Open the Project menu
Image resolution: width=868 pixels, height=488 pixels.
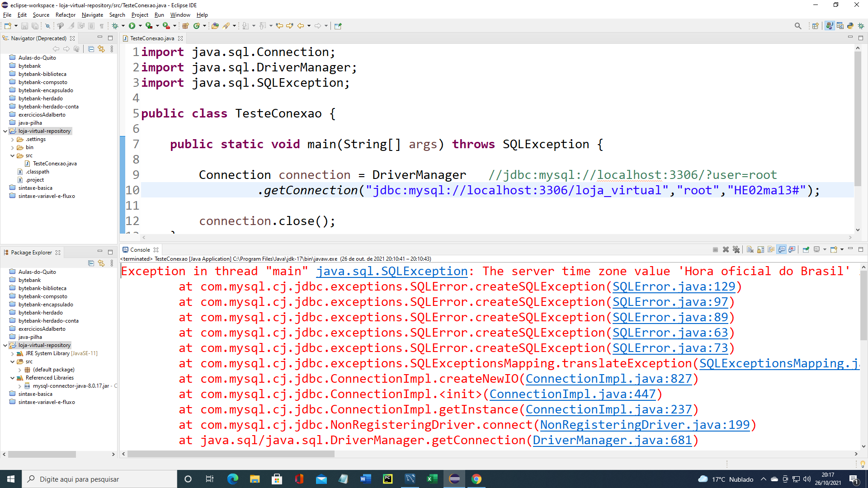140,15
